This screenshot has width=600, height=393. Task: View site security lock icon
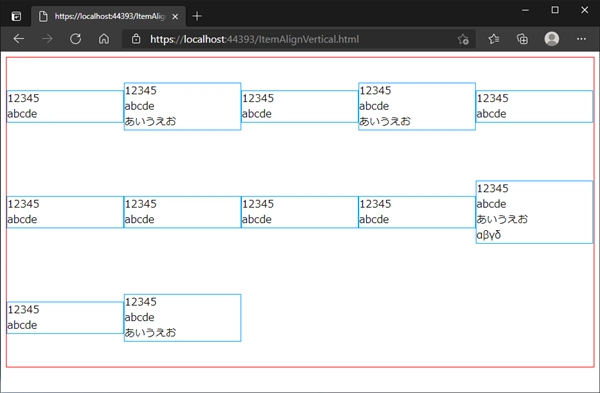tap(136, 39)
